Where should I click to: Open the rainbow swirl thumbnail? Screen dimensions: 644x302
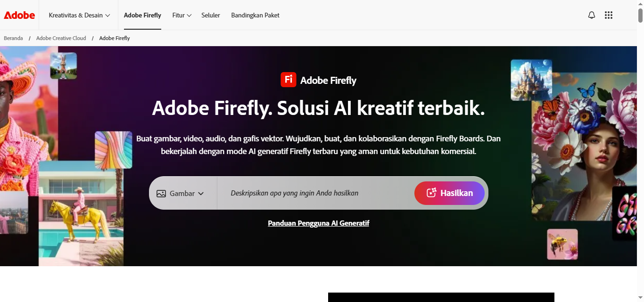(114, 150)
